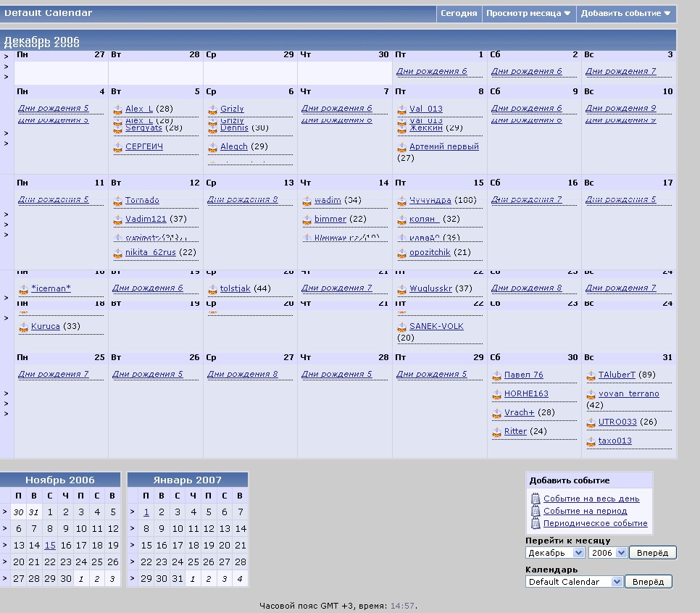Click the cake icon beside TAluberT
This screenshot has width=700, height=613.
(x=591, y=375)
